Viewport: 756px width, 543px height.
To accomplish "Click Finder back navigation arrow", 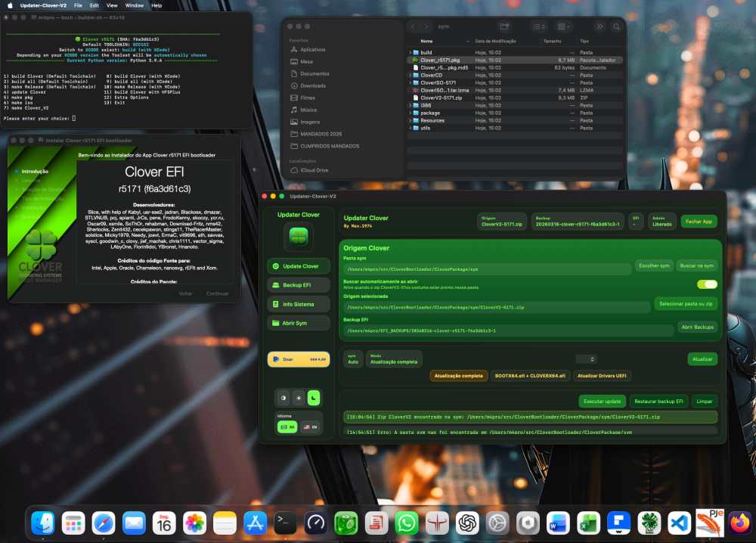I will pos(414,26).
